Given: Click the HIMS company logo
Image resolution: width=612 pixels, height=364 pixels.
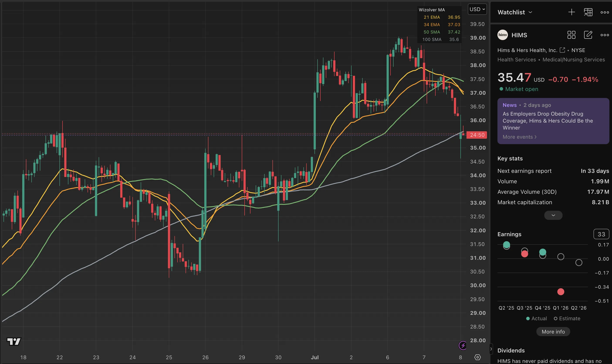Looking at the screenshot, I should [502, 35].
